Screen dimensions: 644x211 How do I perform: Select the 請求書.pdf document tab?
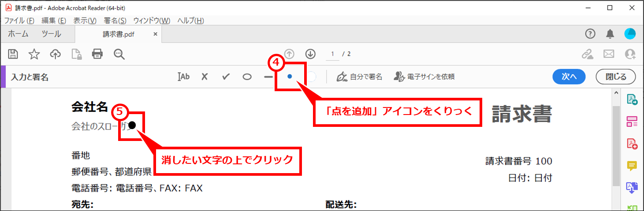(x=118, y=34)
